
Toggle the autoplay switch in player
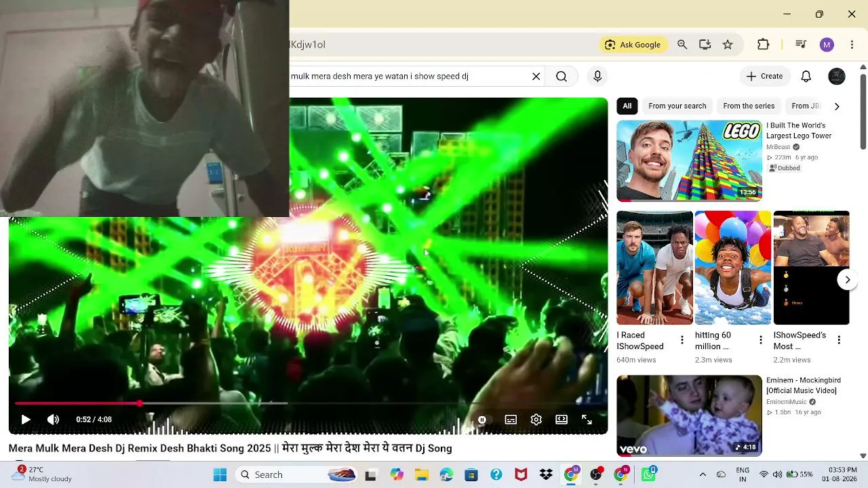click(x=482, y=420)
